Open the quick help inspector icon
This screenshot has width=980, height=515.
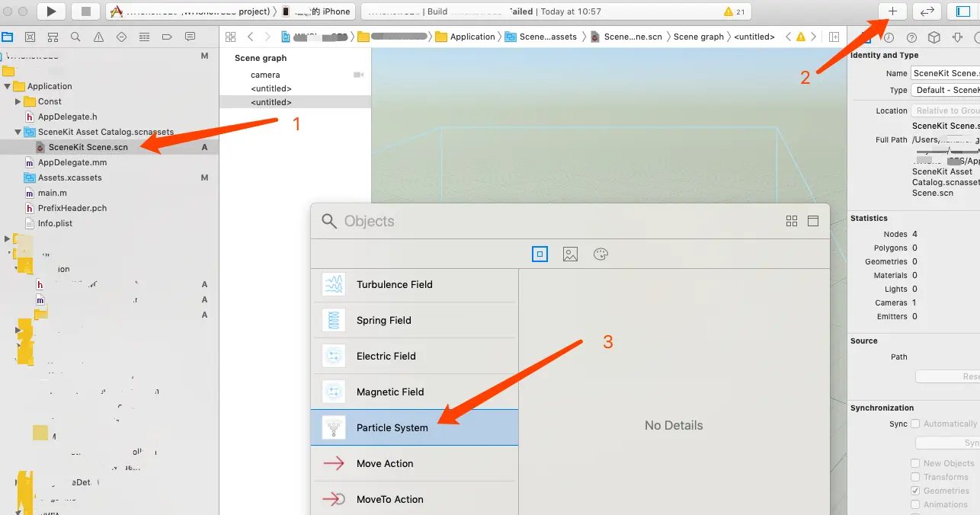click(x=911, y=37)
